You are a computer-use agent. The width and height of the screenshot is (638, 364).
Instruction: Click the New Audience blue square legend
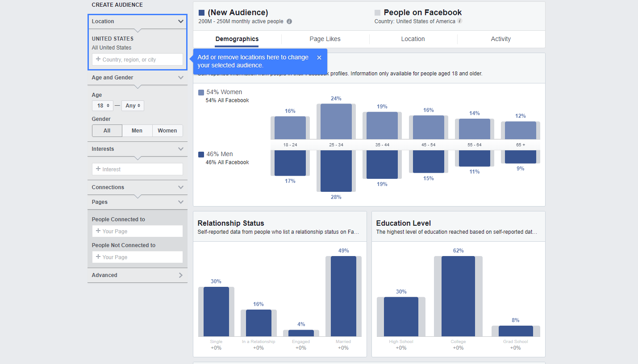(x=202, y=13)
